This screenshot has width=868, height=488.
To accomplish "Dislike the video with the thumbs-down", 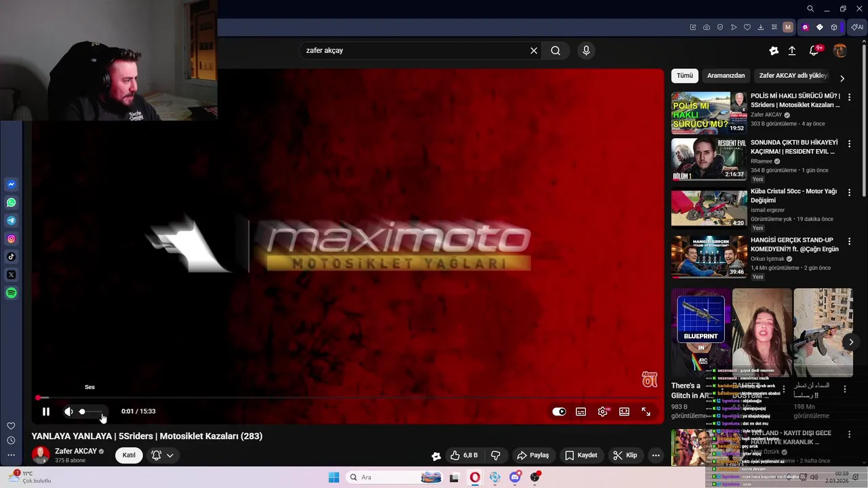I will pos(496,455).
